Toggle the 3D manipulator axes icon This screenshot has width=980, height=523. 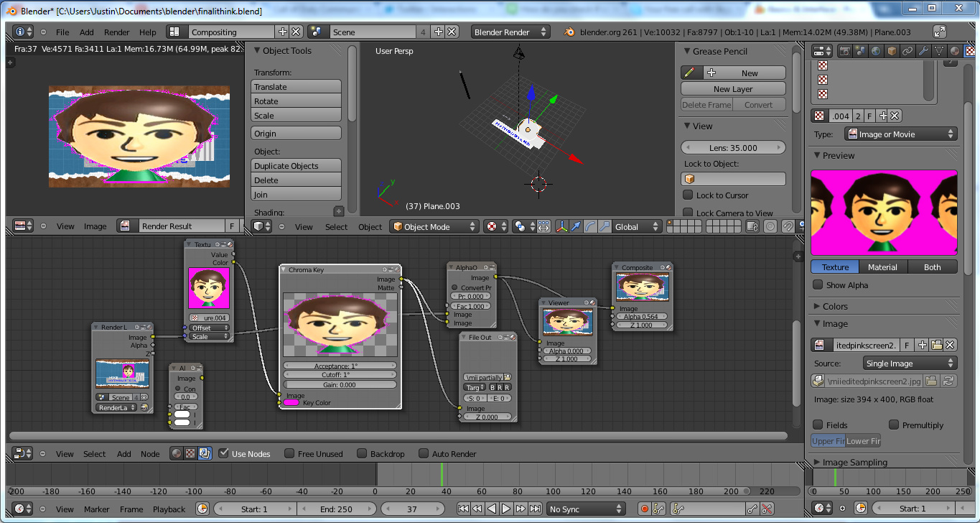(x=561, y=226)
